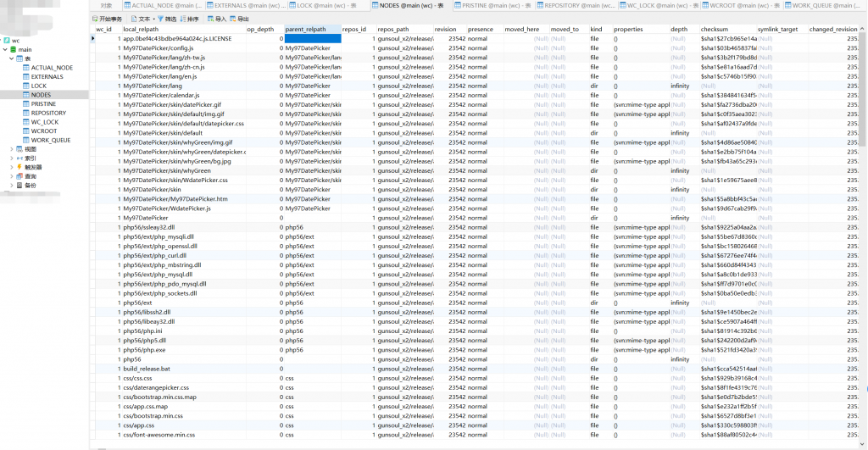Click the checksum column header

point(715,29)
